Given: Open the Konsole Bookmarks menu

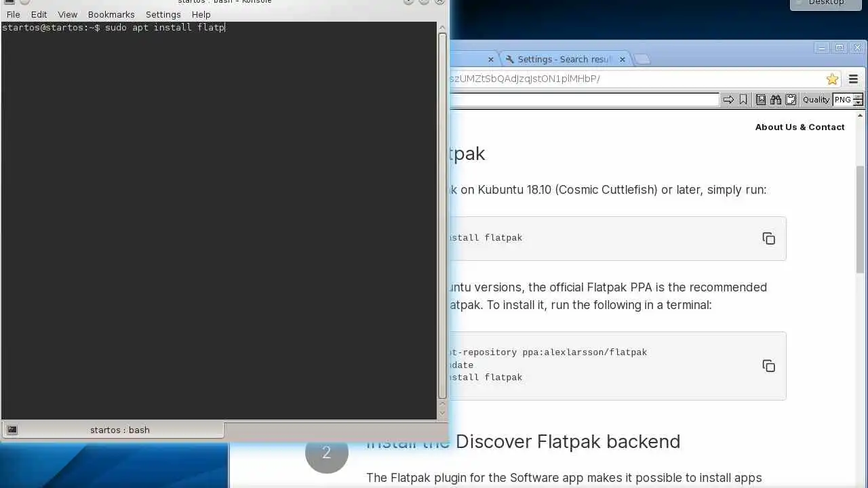Looking at the screenshot, I should click(x=111, y=14).
